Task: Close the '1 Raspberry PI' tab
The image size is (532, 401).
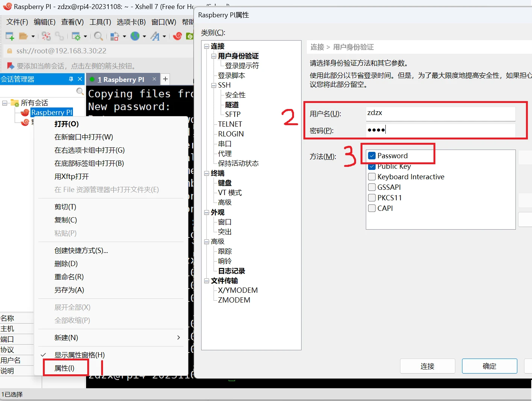Action: click(x=154, y=79)
